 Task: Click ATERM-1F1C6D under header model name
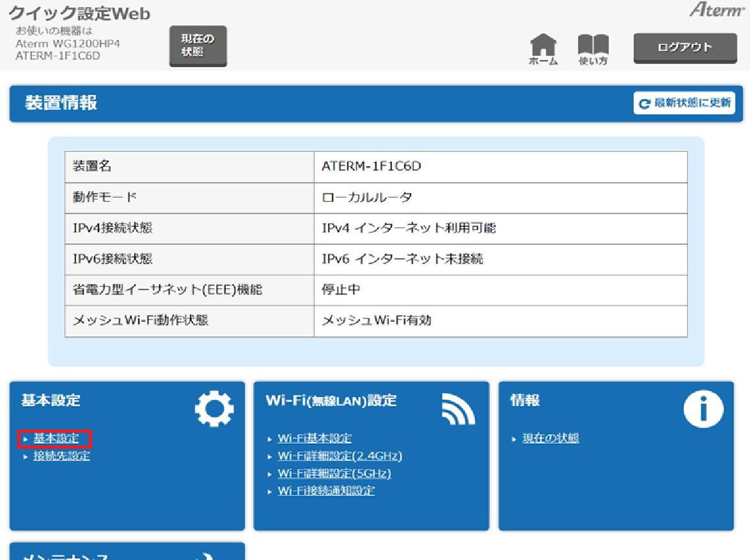coord(58,56)
